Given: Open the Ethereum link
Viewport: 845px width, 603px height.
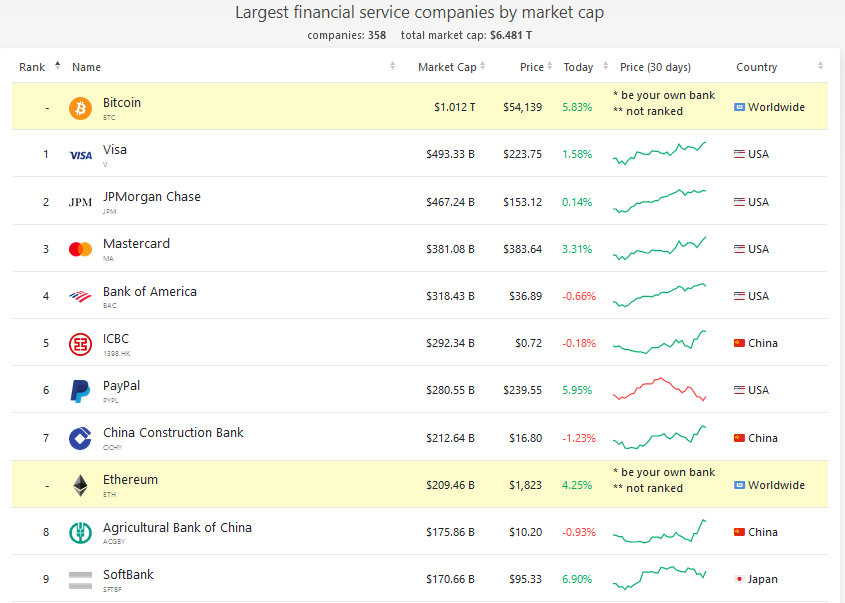Looking at the screenshot, I should [x=130, y=480].
